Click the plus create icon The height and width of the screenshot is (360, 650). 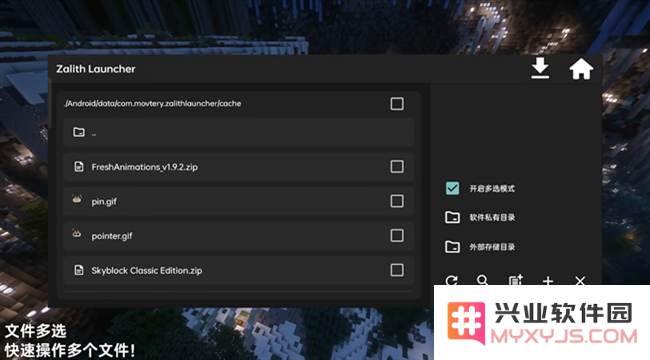pos(548,281)
